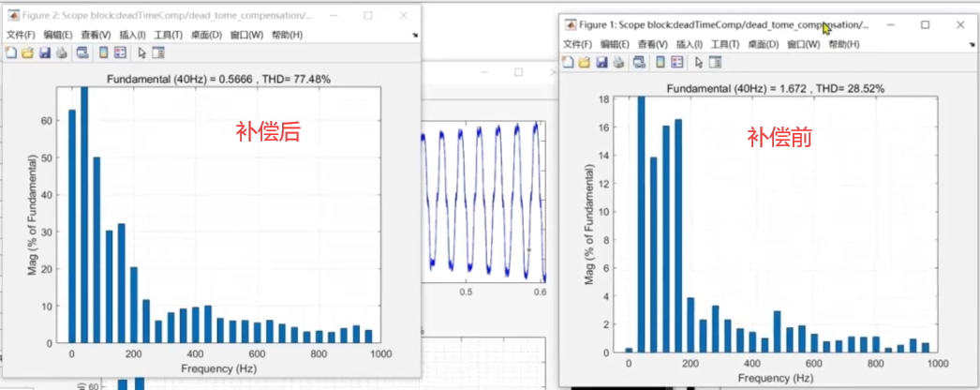This screenshot has height=390, width=980.
Task: Toggle the Link Plot icon in Figure 2
Action: pyautogui.click(x=83, y=53)
